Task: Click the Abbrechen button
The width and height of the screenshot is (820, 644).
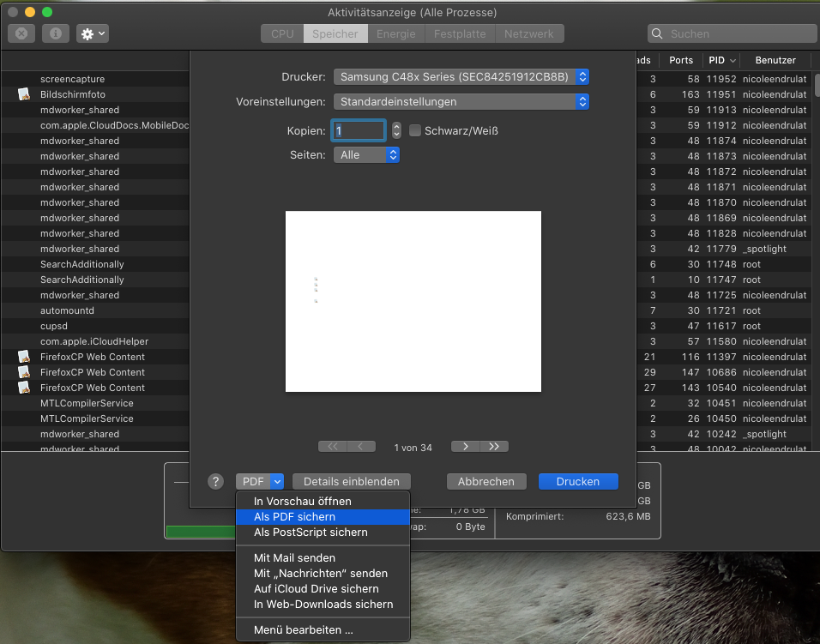Action: pyautogui.click(x=485, y=482)
